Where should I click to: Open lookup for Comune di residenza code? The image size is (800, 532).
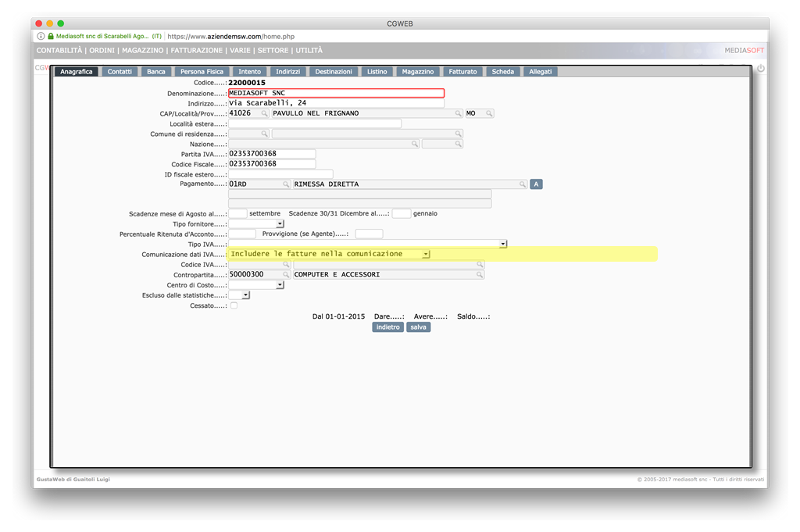coord(264,134)
